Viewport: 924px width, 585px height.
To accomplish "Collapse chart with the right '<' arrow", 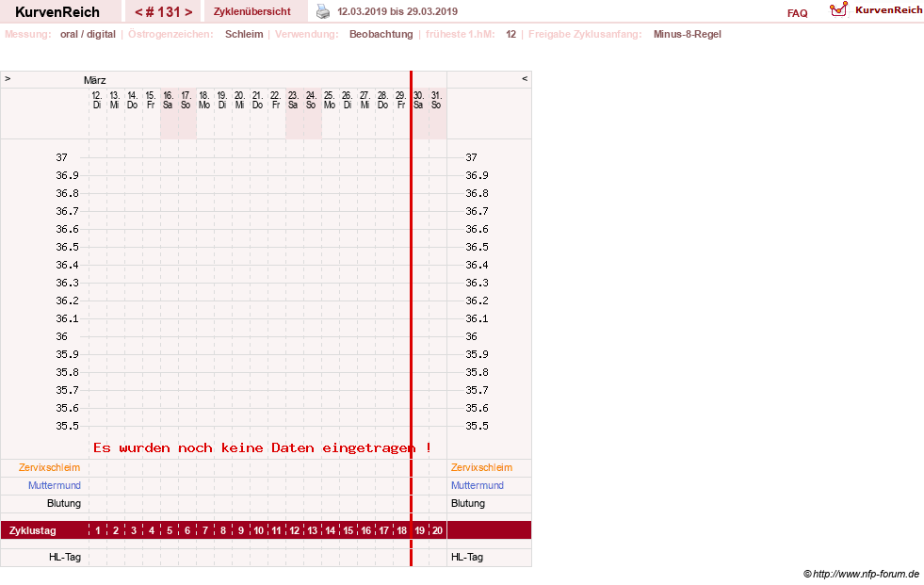I will 525,78.
